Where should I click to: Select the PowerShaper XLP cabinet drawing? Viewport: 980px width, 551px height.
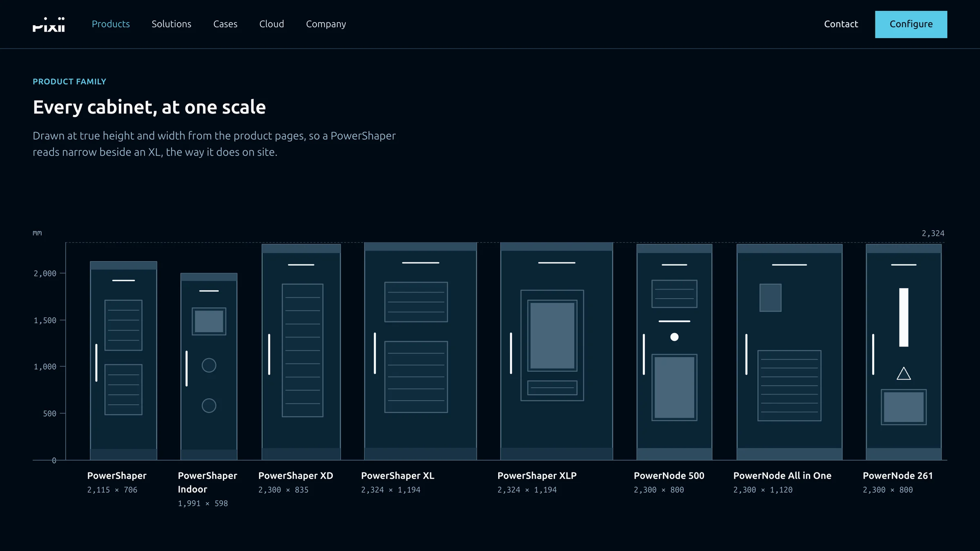point(557,351)
